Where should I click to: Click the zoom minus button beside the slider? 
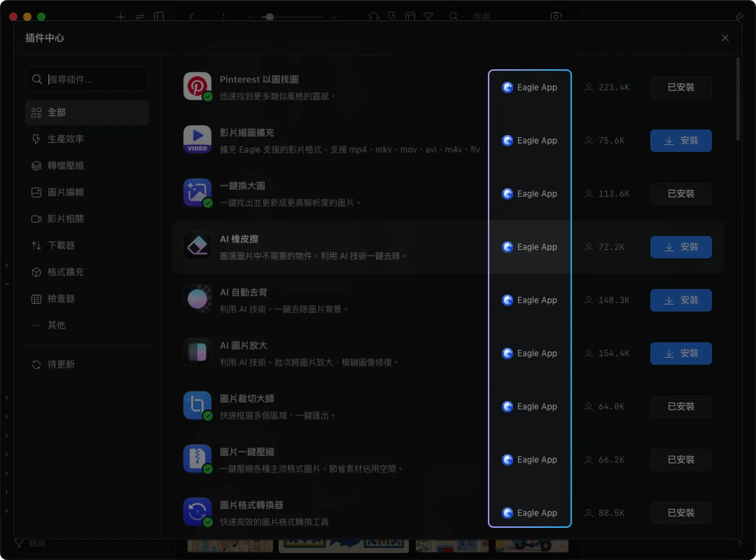(x=251, y=17)
